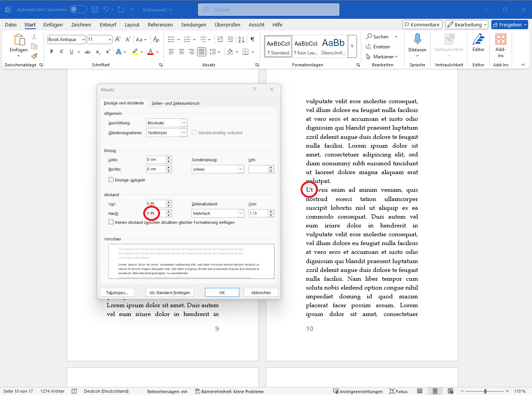Apply yellow text highlight color
Image resolution: width=532 pixels, height=395 pixels.
pos(135,52)
